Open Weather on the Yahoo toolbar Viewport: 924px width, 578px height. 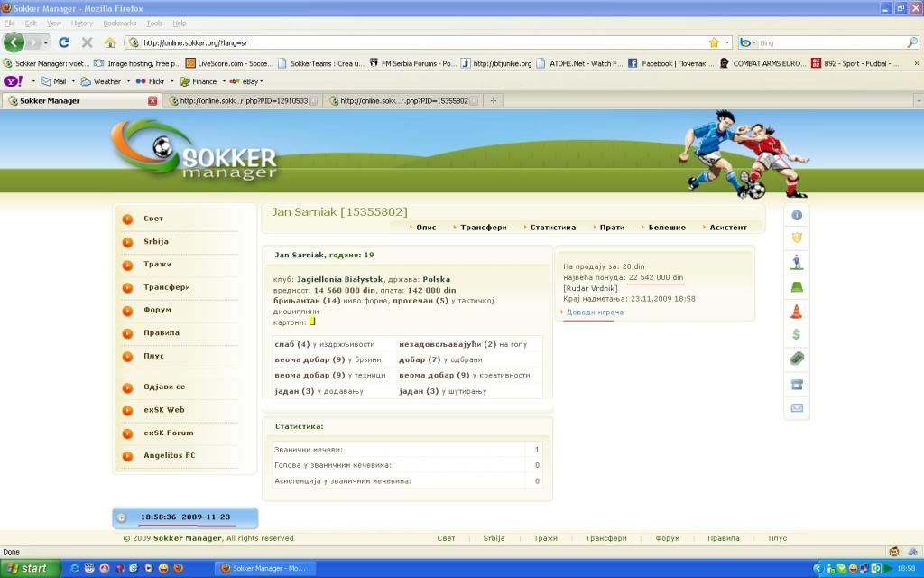pyautogui.click(x=101, y=81)
